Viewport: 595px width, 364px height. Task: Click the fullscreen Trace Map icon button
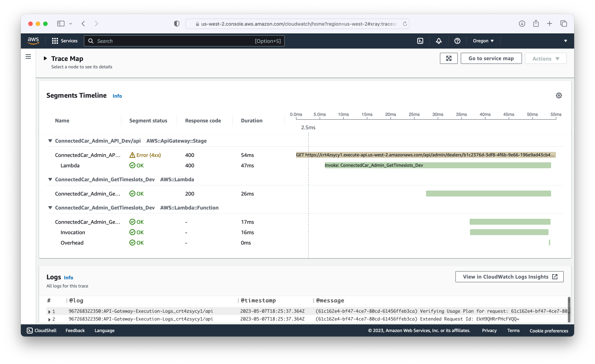449,58
